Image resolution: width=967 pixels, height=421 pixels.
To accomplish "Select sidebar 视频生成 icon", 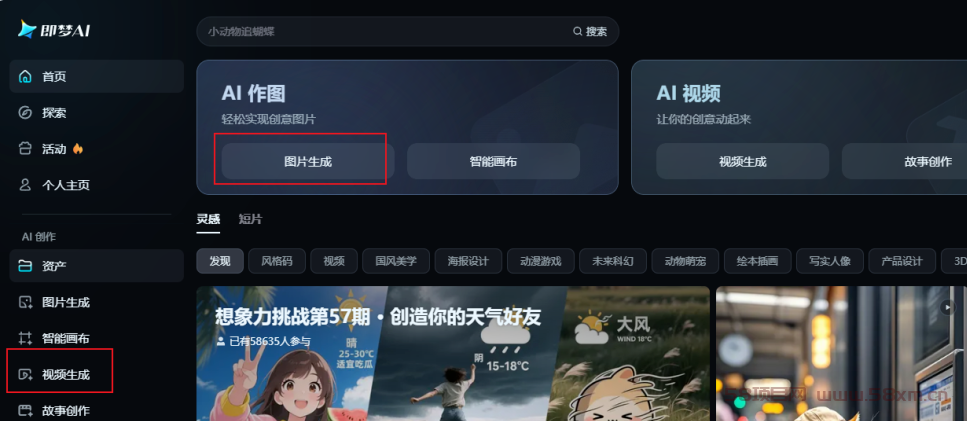I will tap(25, 374).
